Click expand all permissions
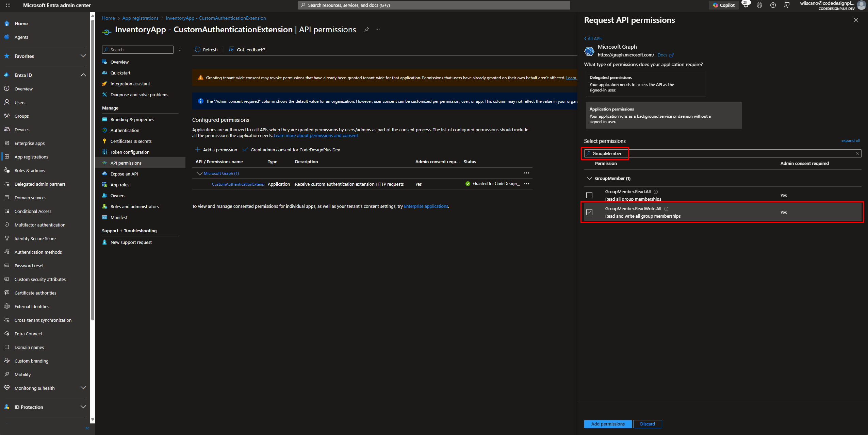 click(850, 140)
